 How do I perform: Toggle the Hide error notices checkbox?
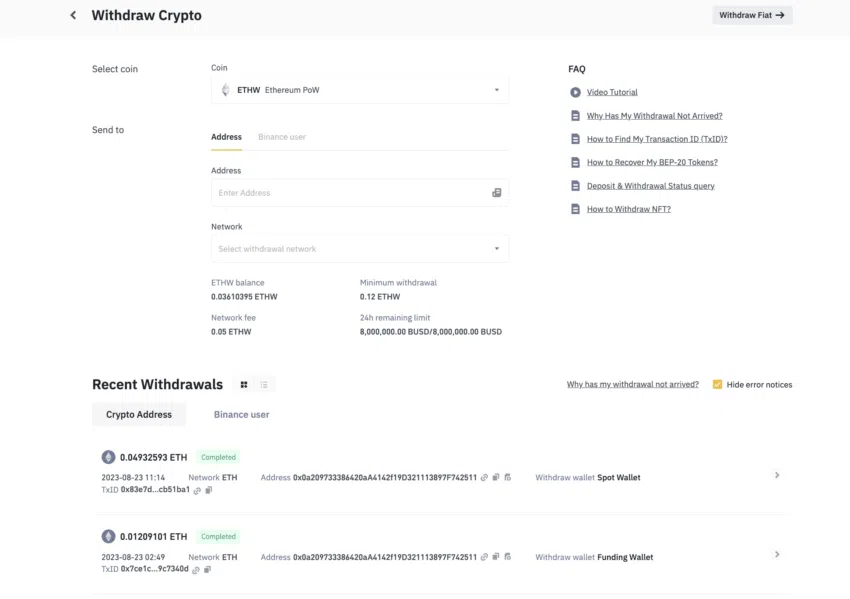[717, 384]
